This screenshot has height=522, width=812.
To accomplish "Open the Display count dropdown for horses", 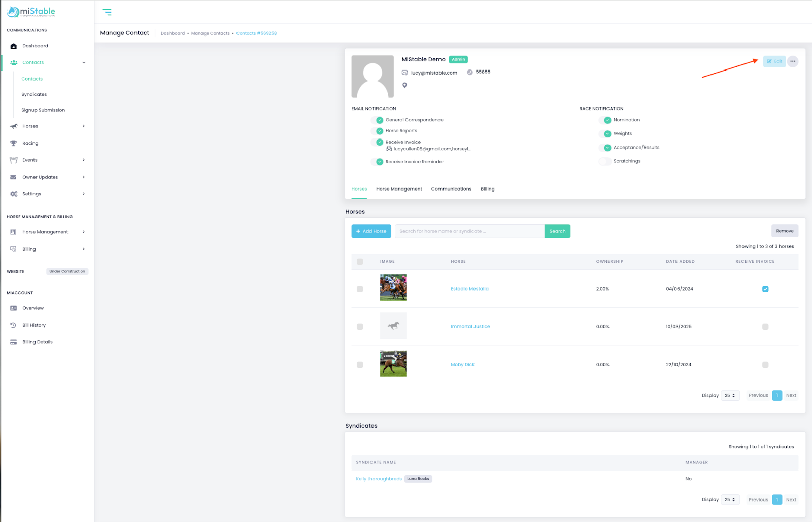I will click(730, 396).
